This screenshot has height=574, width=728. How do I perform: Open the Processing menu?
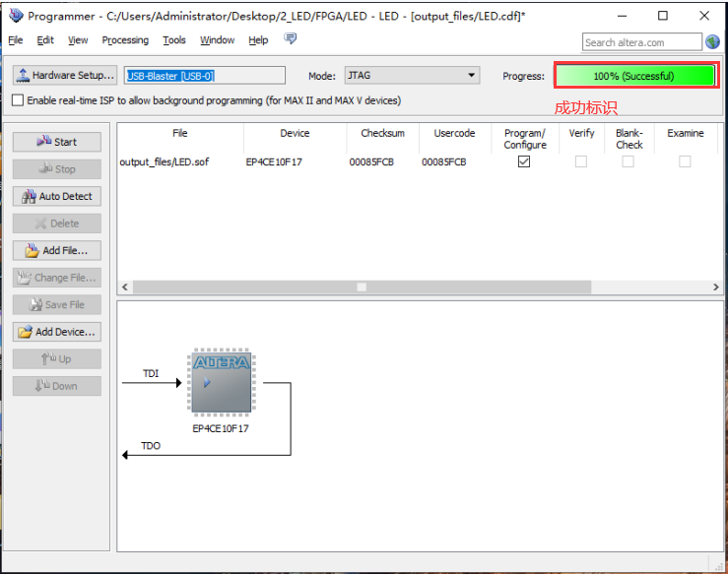pos(125,40)
